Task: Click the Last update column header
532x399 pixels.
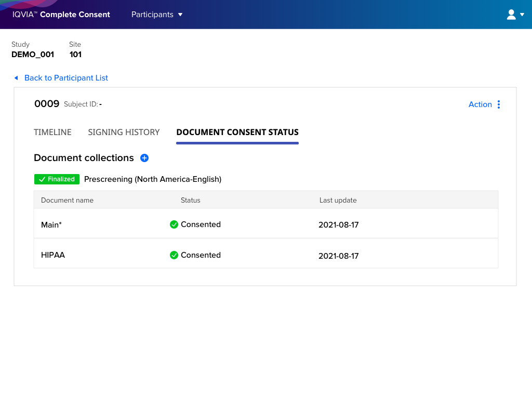Action: (338, 200)
